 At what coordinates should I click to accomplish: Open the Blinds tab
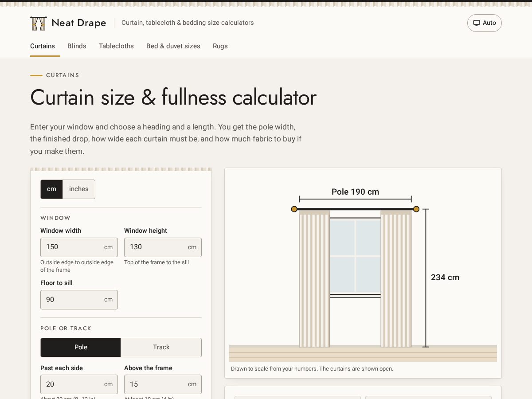77,46
